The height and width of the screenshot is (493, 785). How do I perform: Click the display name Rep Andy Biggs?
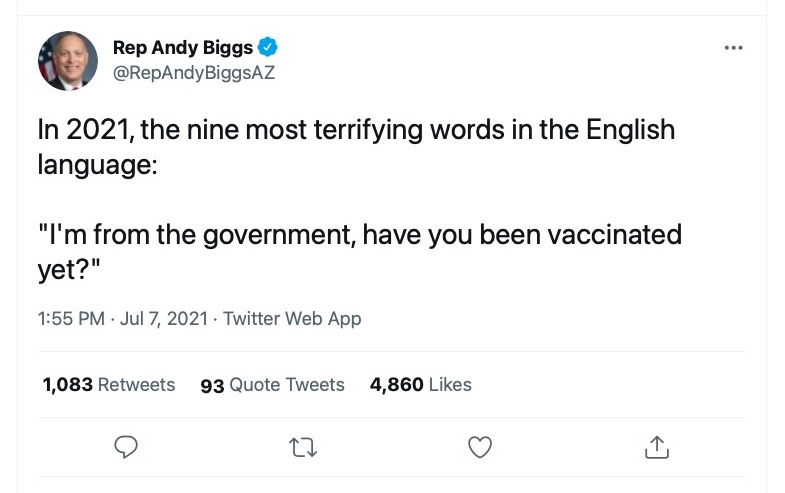pyautogui.click(x=182, y=47)
